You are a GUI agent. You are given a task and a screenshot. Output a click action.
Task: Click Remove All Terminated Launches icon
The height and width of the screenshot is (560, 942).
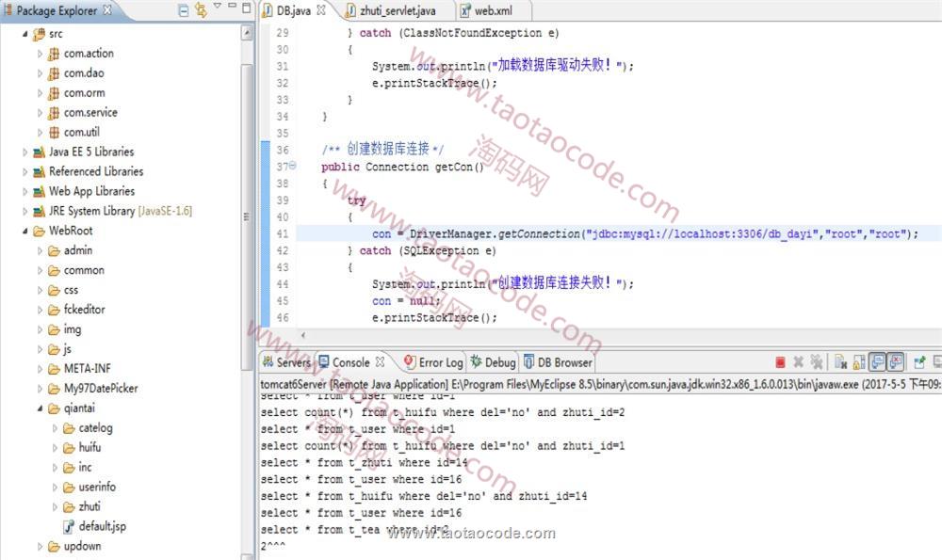coord(817,362)
